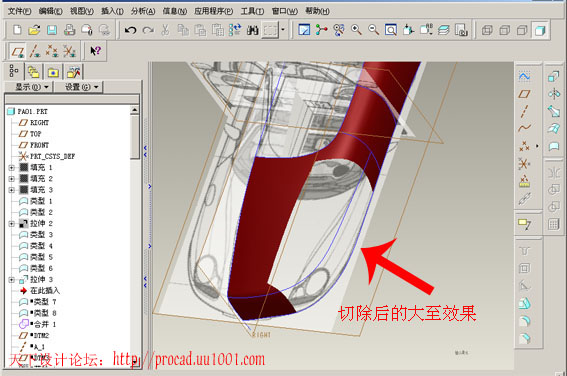The image size is (567, 376).
Task: Toggle datum point display
Action: coord(52,51)
